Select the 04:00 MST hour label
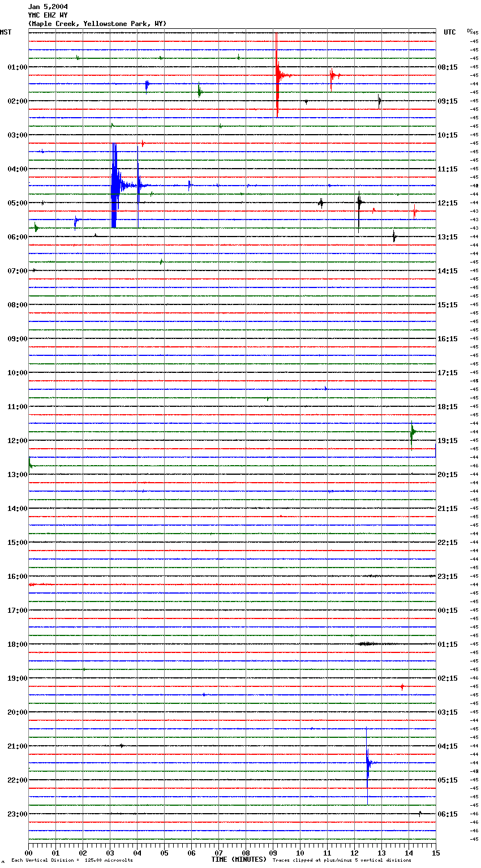 click(x=18, y=169)
